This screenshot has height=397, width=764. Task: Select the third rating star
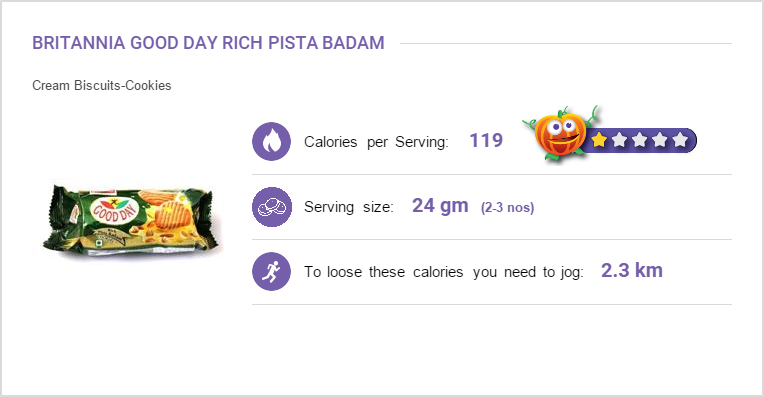(x=639, y=140)
